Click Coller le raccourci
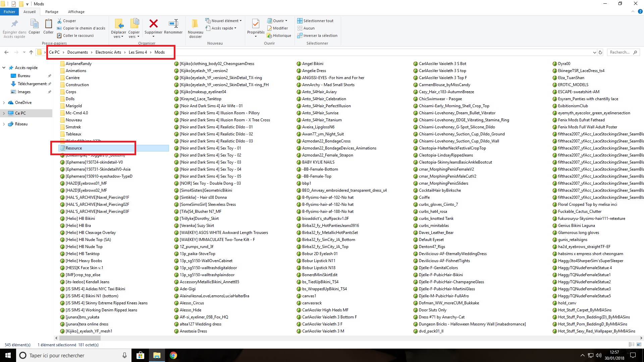Screen dimensions: 644x362 click(75, 36)
